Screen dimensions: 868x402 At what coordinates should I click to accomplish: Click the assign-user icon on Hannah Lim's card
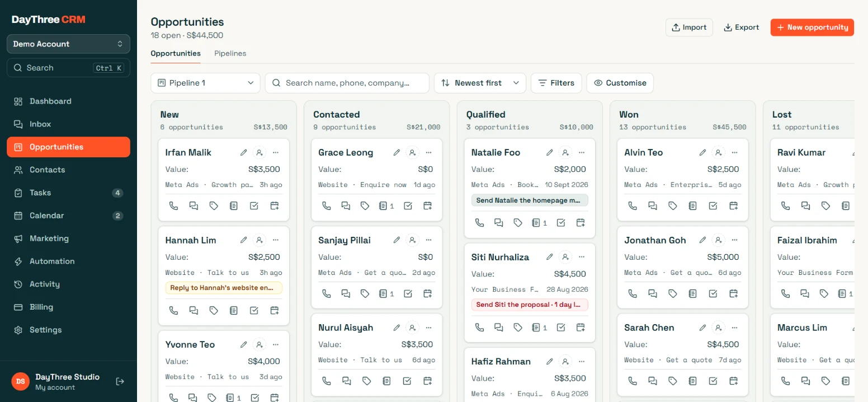[259, 240]
